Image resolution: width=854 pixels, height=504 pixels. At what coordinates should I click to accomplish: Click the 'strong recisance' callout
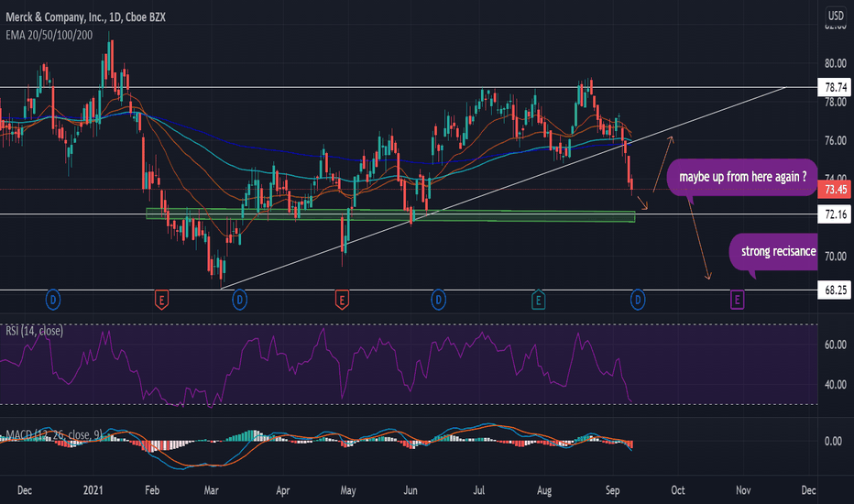pyautogui.click(x=774, y=251)
